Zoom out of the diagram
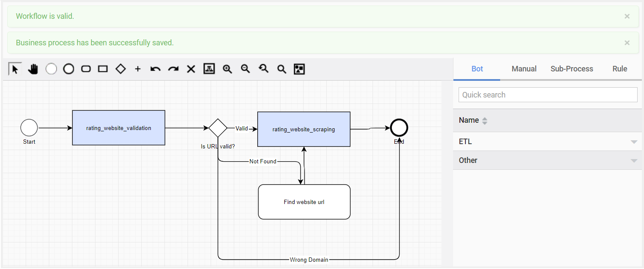 point(245,69)
